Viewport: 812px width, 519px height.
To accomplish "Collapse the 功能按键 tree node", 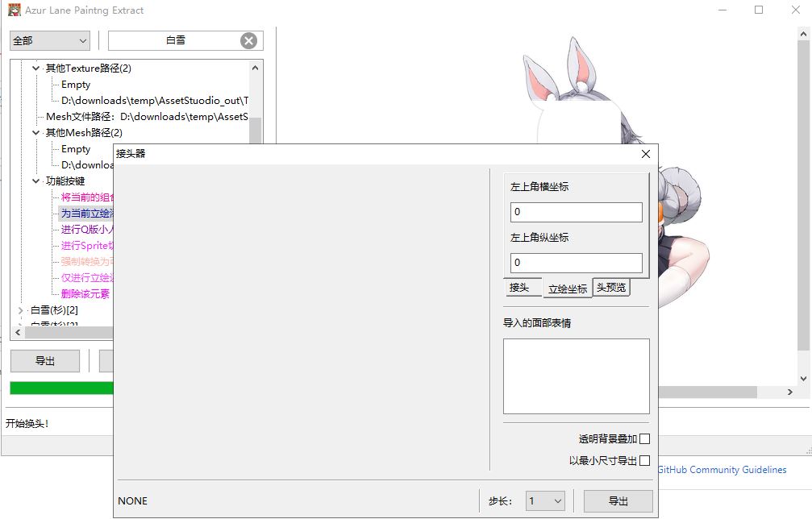I will tap(35, 181).
